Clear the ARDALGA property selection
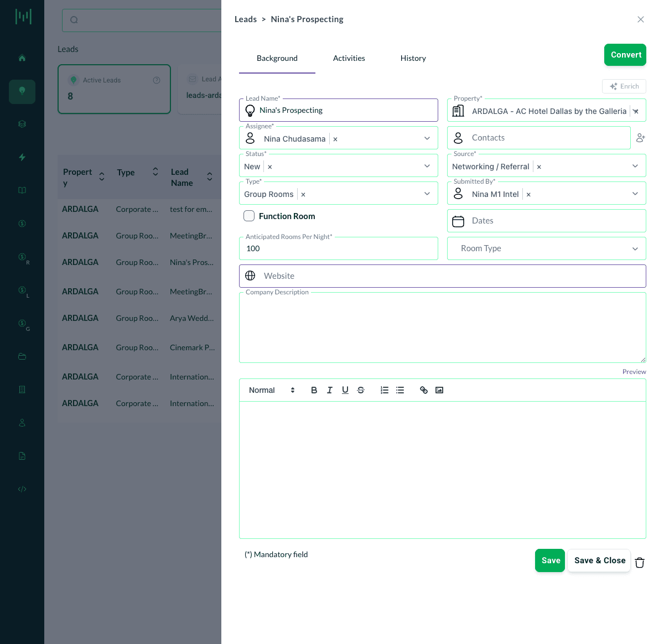Viewport: 664px width, 644px height. point(636,112)
